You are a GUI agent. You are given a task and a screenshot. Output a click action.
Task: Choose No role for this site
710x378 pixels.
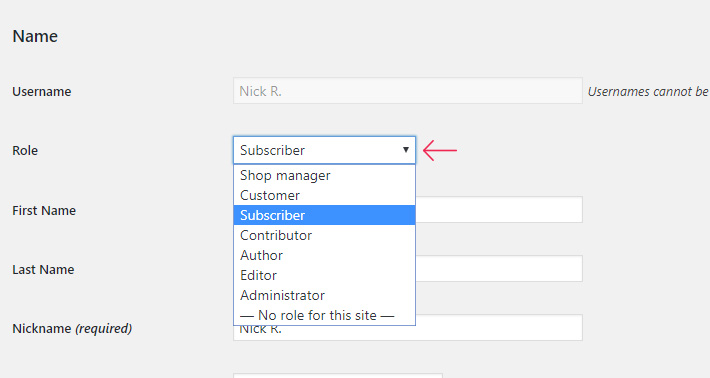[324, 315]
